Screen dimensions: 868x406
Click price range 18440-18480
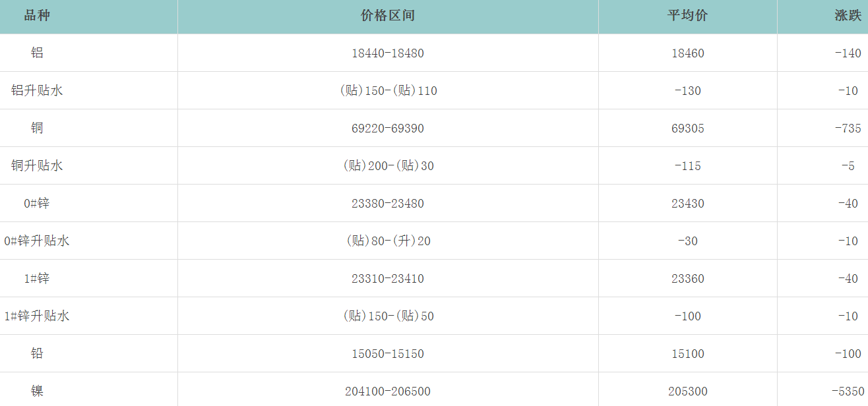pyautogui.click(x=388, y=53)
